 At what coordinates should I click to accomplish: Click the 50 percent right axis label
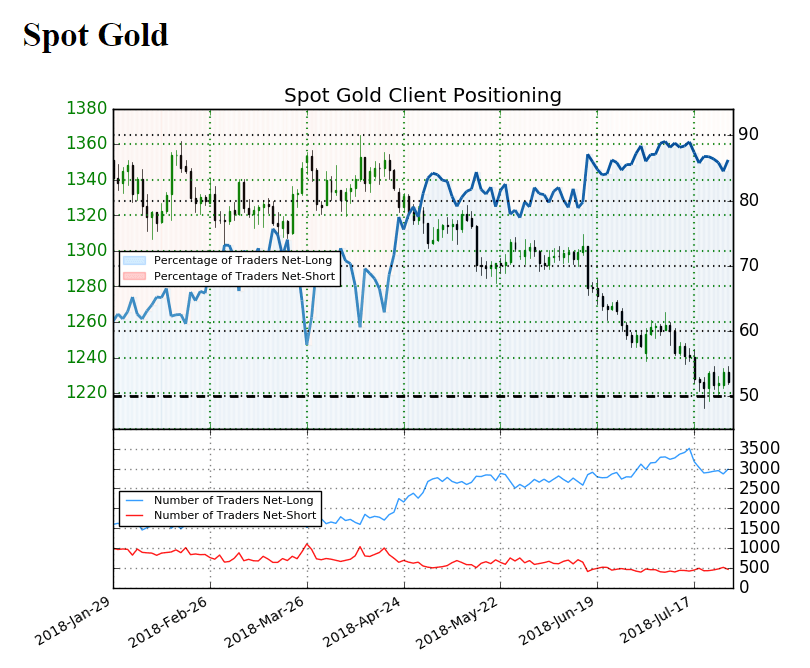click(x=748, y=396)
